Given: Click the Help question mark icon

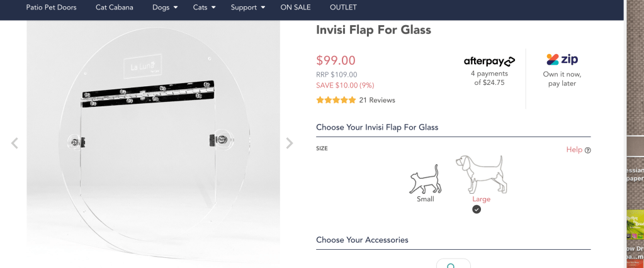Looking at the screenshot, I should [x=588, y=150].
